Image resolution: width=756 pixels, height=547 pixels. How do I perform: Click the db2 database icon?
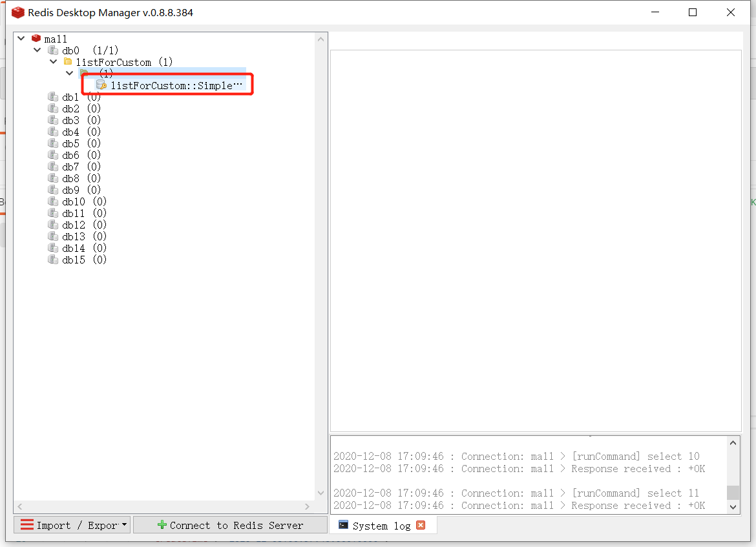[53, 108]
